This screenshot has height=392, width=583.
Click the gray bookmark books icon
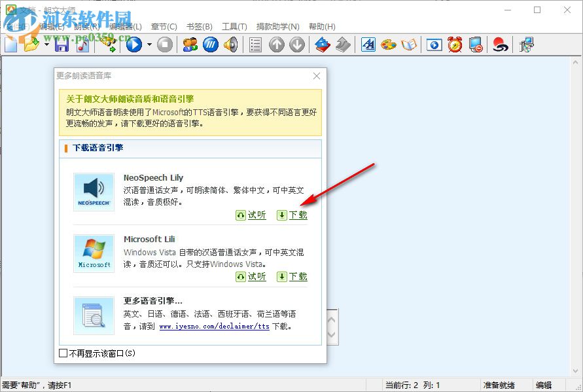point(343,45)
